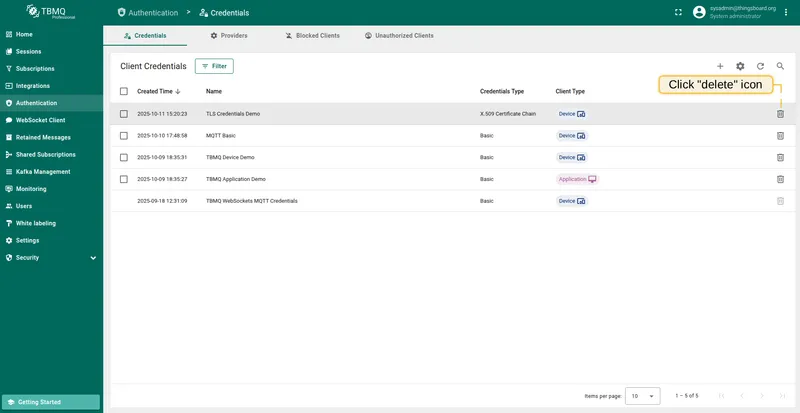The image size is (800, 413).
Task: Open the Getting Started button
Action: tap(51, 402)
